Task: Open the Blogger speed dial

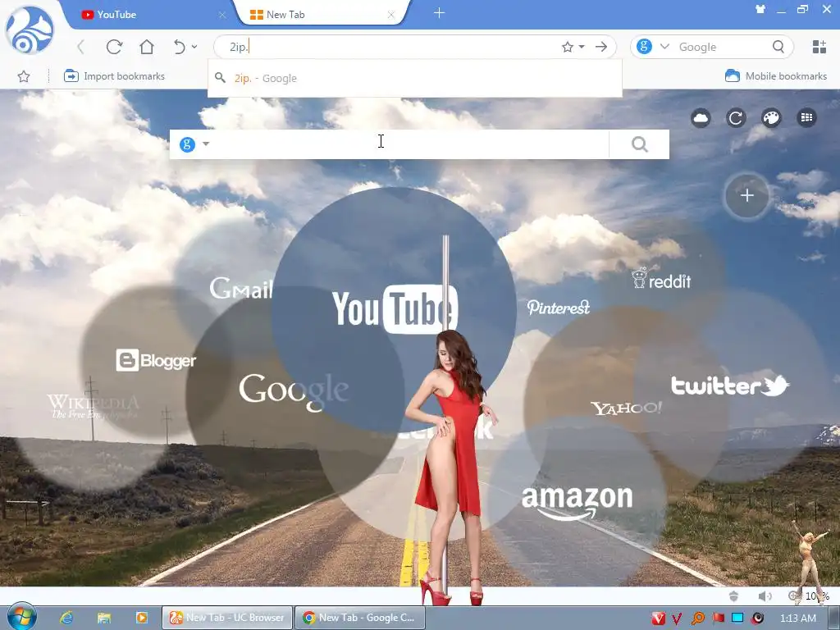Action: tap(155, 360)
